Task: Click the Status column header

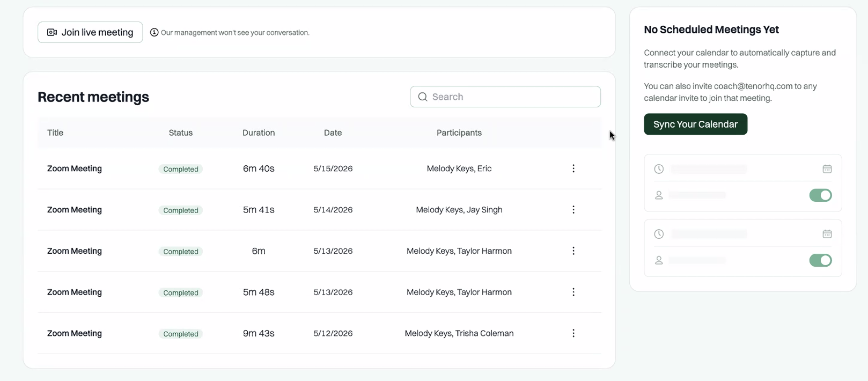Action: (x=181, y=133)
